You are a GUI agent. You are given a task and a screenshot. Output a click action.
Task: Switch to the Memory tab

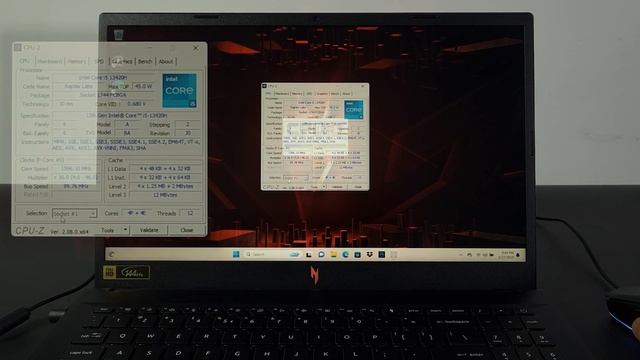coord(76,61)
